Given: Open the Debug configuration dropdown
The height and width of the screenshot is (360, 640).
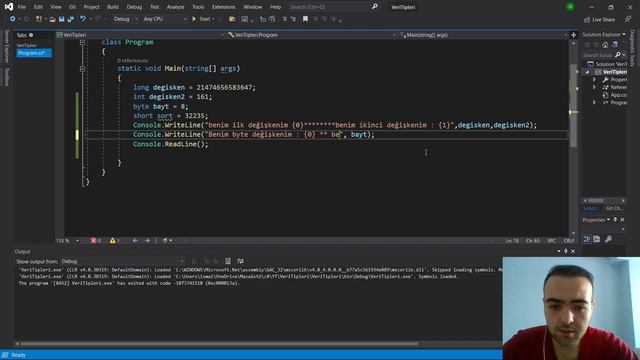Looking at the screenshot, I should coord(126,19).
